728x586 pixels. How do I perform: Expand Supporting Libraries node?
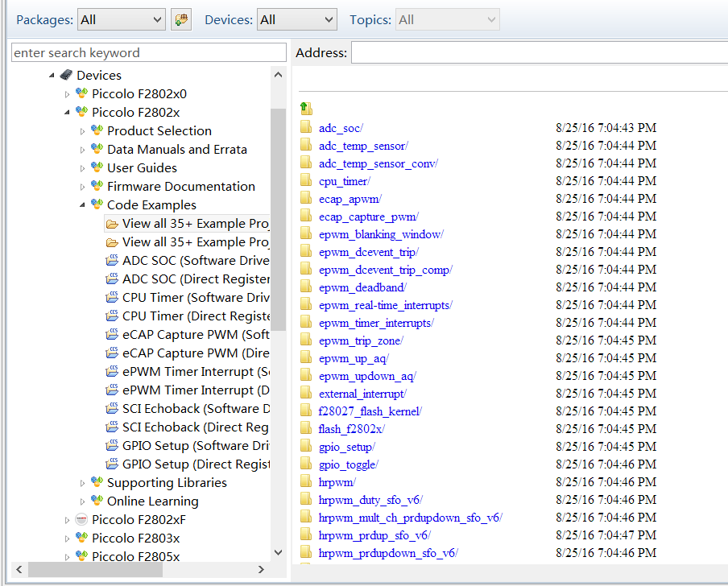pyautogui.click(x=82, y=483)
